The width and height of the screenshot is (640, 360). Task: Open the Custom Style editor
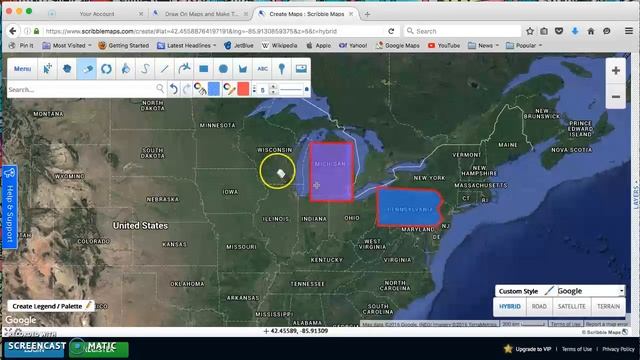[x=526, y=291]
